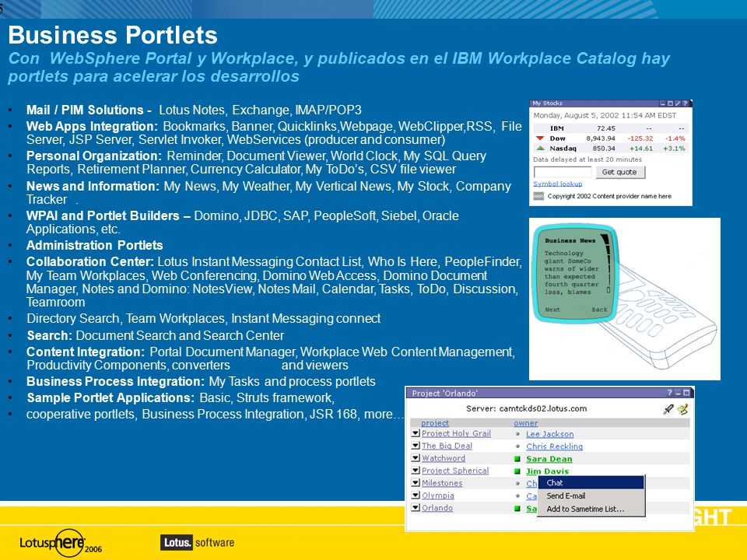Click the server name camtckds02.lotus.com
The image size is (747, 560).
(x=543, y=408)
